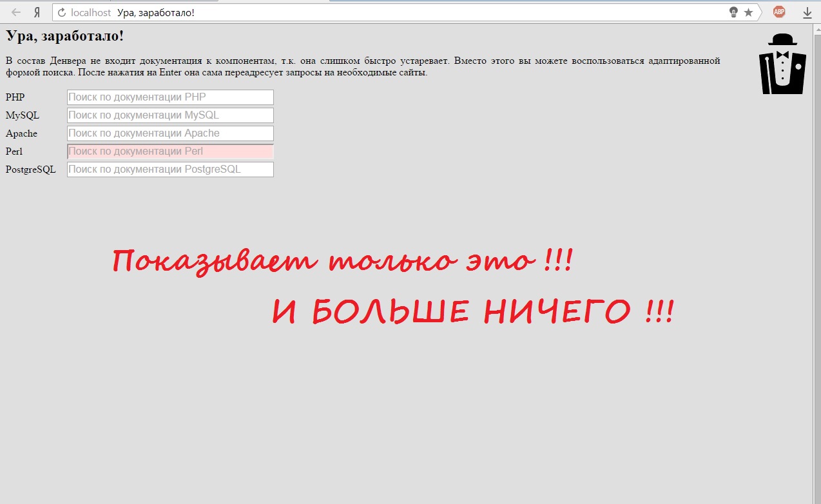821x504 pixels.
Task: Click the "PHP" row label
Action: click(x=15, y=97)
